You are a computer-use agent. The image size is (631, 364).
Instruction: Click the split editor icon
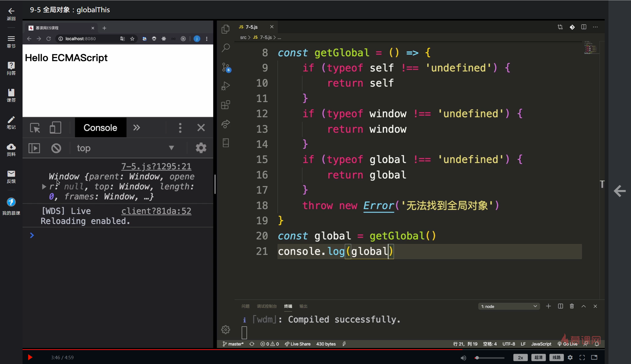(584, 27)
